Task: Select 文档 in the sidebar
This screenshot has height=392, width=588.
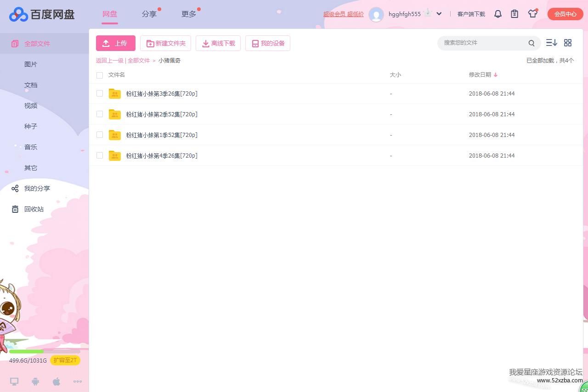Action: (31, 85)
